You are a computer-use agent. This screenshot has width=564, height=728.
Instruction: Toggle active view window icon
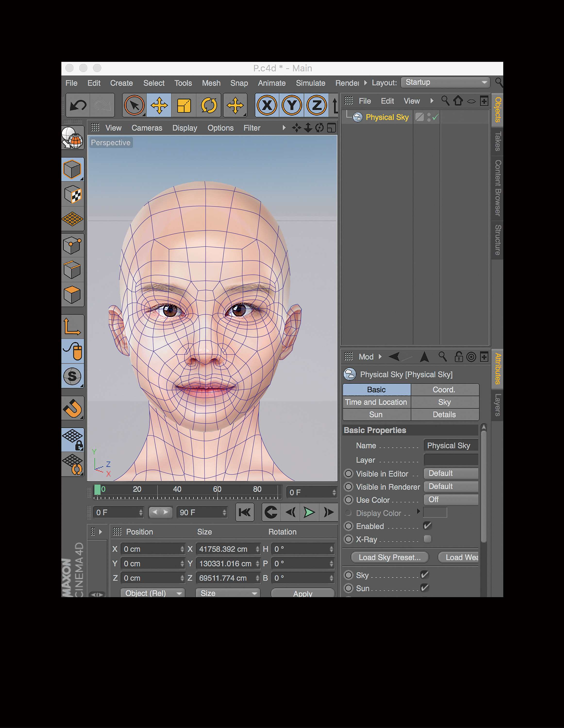click(332, 128)
